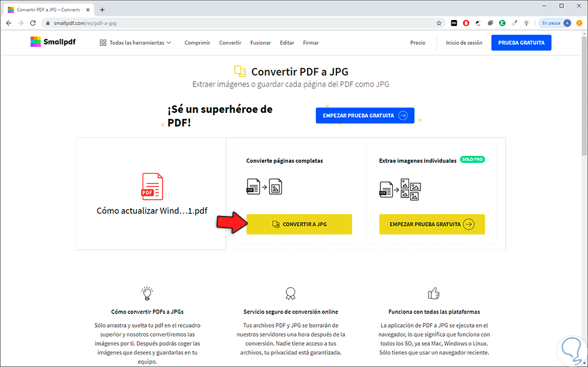Go back with the browser back arrow

[9, 23]
